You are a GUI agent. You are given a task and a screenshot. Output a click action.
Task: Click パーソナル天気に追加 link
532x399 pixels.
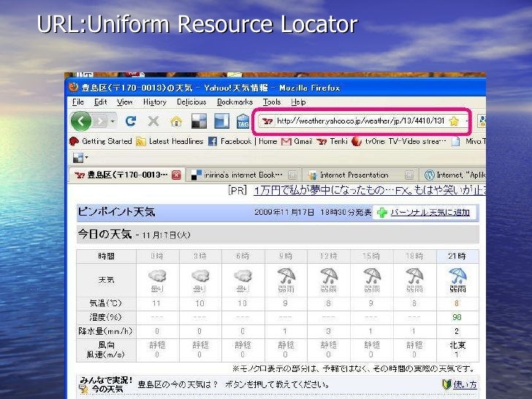(x=430, y=213)
